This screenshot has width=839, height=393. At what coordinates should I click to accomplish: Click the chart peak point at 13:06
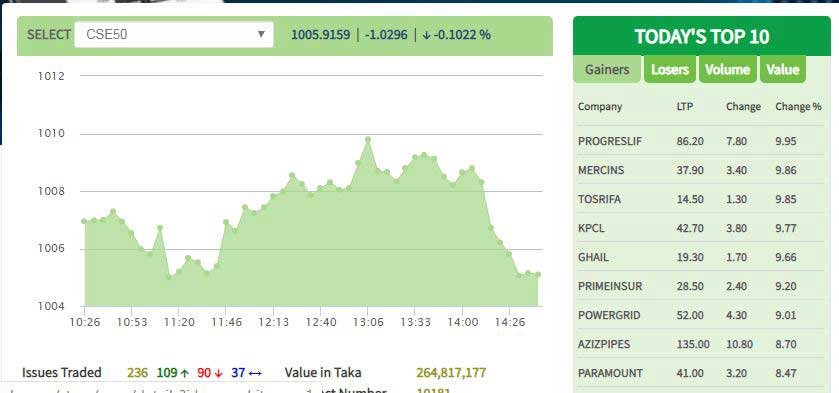coord(368,139)
